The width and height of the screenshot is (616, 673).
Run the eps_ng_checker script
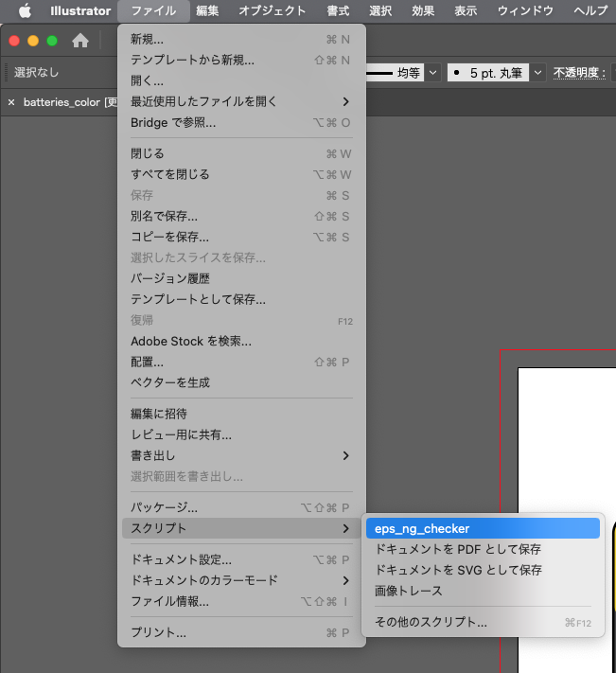[x=483, y=528]
